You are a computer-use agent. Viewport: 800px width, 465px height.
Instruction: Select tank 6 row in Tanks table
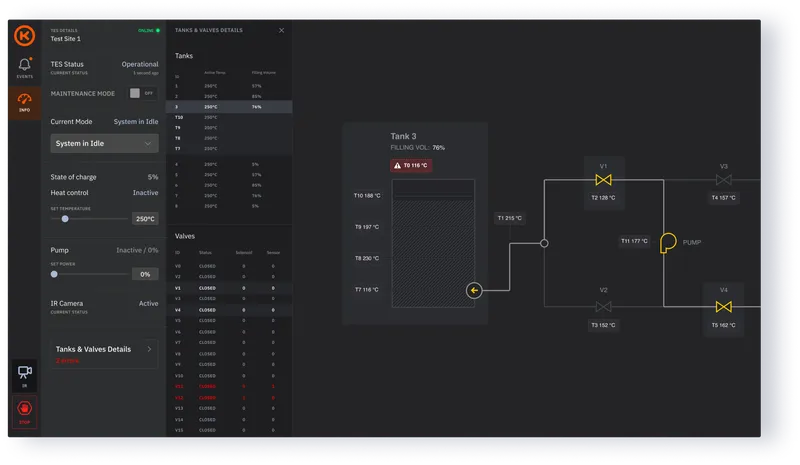229,185
